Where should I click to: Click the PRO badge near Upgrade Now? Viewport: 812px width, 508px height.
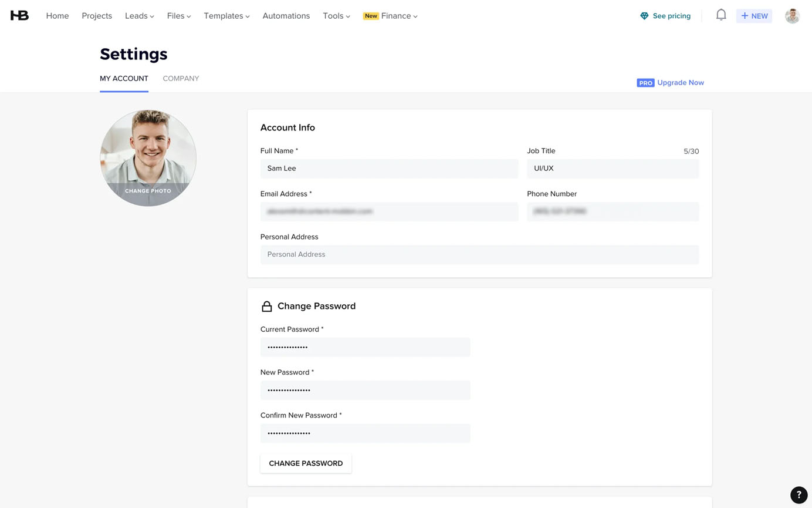pos(645,83)
